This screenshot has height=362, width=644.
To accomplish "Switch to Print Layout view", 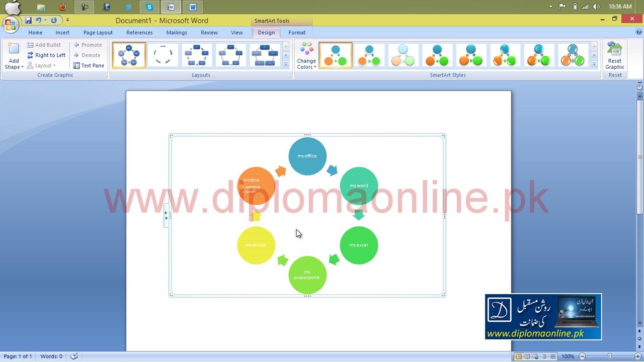I will click(x=518, y=356).
